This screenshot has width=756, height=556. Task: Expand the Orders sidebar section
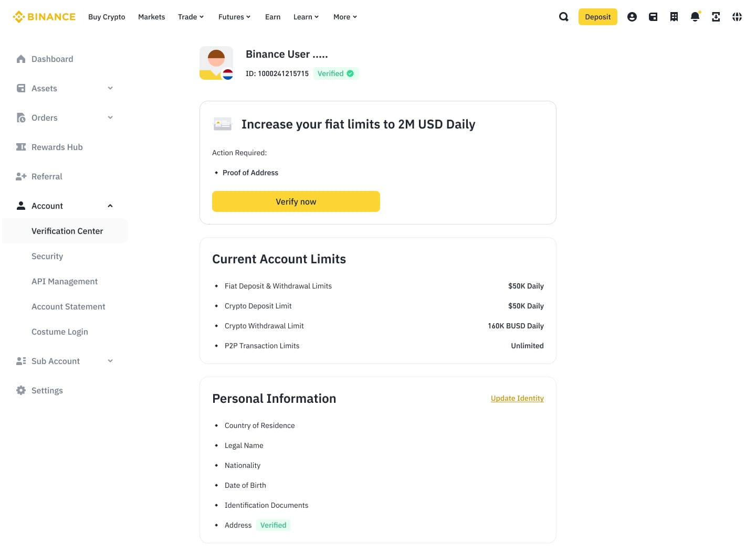point(110,117)
